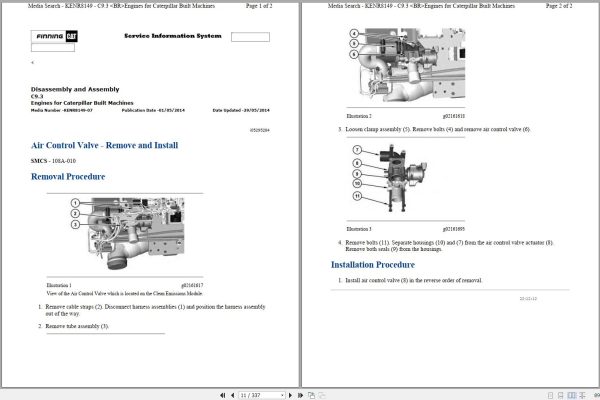Click the 'Service Information System' text
The width and height of the screenshot is (600, 400).
(173, 36)
